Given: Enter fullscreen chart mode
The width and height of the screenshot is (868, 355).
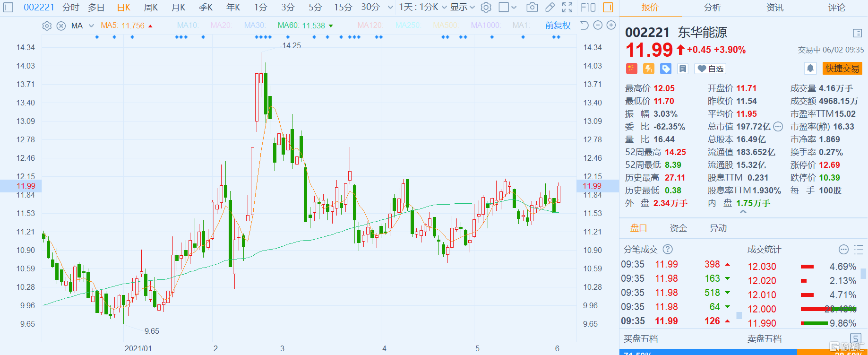Looking at the screenshot, I should click(x=567, y=7).
